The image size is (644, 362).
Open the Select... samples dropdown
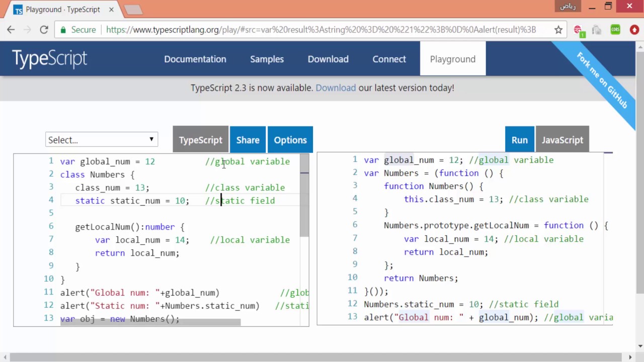tap(102, 140)
